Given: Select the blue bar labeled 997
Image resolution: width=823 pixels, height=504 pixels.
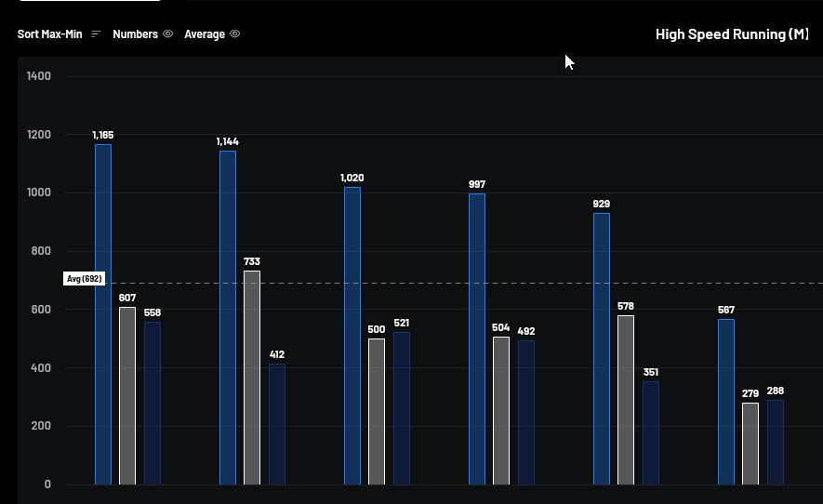Looking at the screenshot, I should click(477, 339).
